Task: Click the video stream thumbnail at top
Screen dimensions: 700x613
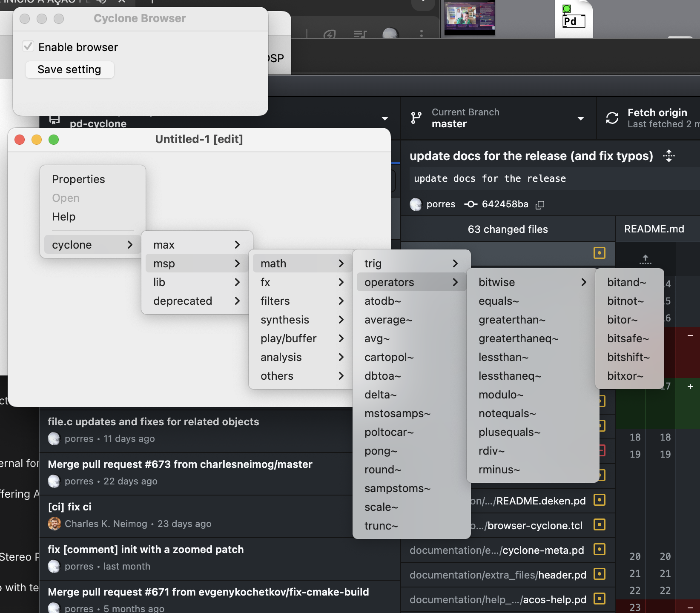Action: pos(469,17)
